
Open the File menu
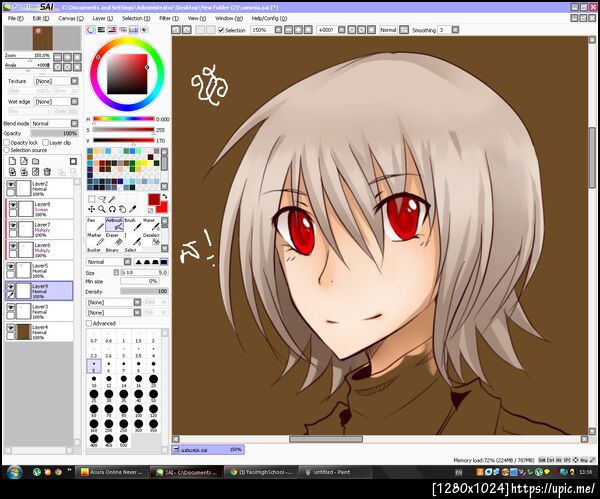[15, 18]
